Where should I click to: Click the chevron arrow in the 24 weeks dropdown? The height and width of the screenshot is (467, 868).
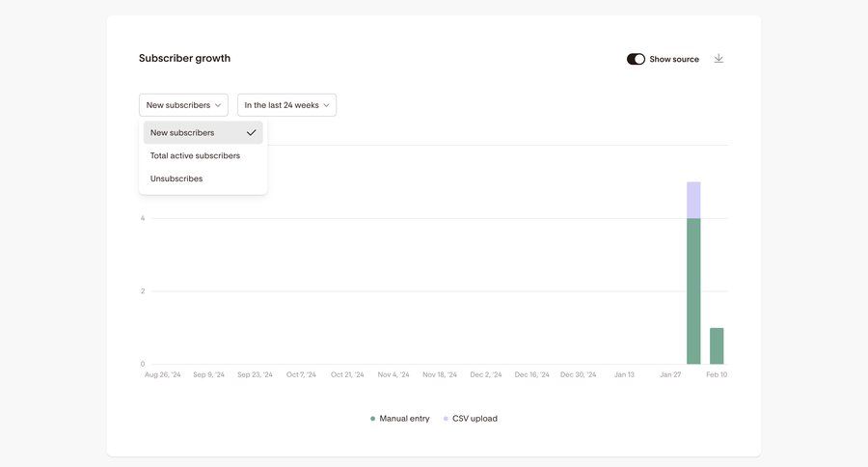pyautogui.click(x=326, y=105)
